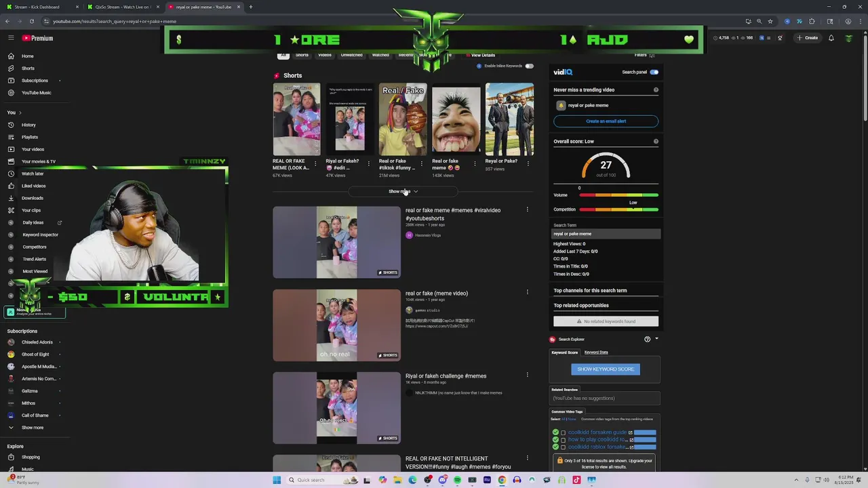Click Create an email alert button

[606, 121]
